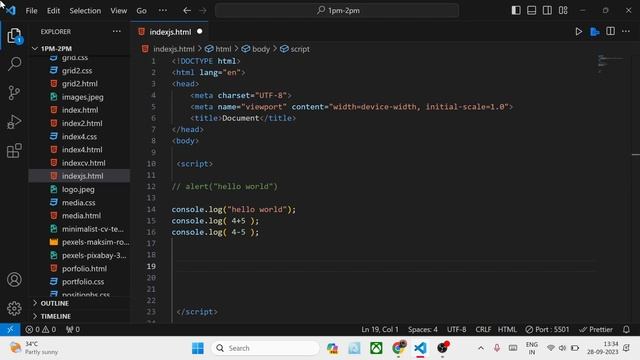Click Ln 19, Col 1 go to line

click(380, 329)
